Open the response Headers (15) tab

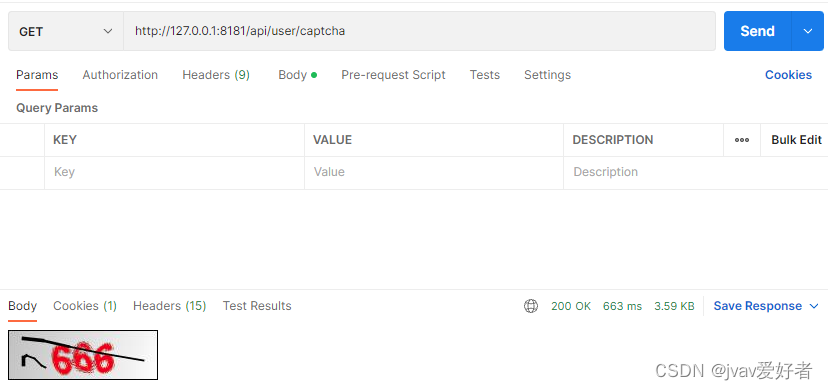[x=170, y=306]
